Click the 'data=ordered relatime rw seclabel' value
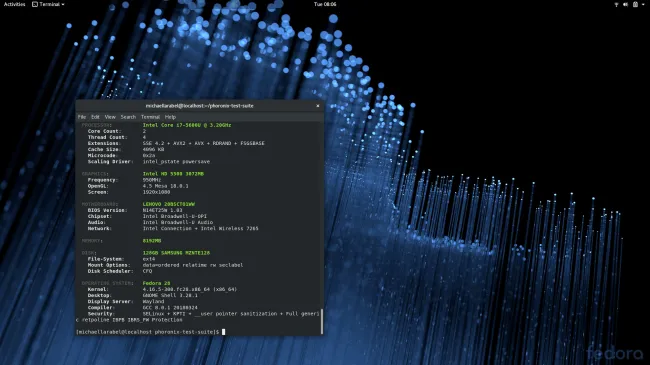The height and width of the screenshot is (365, 650). (x=193, y=265)
